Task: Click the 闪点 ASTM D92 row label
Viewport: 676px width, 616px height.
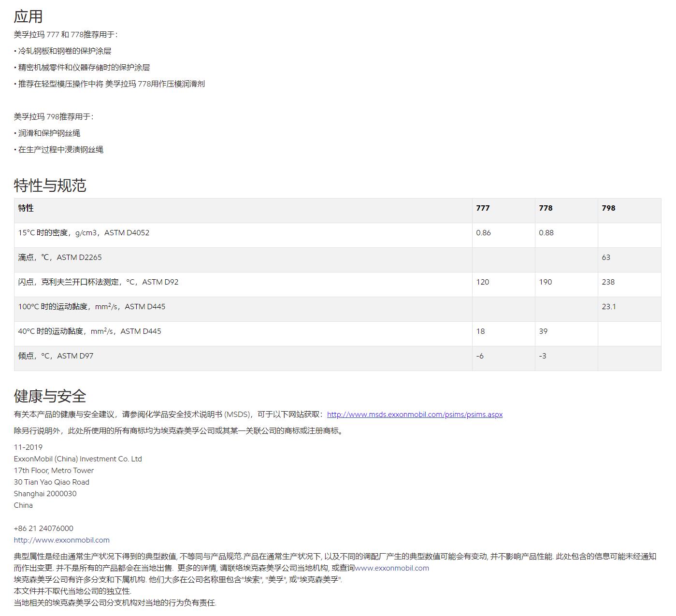Action: coord(99,282)
